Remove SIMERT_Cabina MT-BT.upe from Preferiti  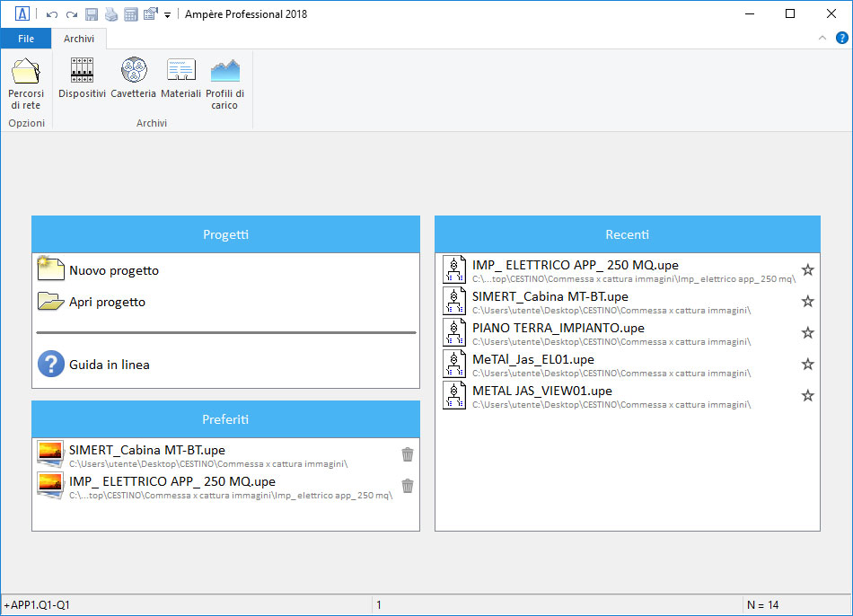tap(408, 454)
